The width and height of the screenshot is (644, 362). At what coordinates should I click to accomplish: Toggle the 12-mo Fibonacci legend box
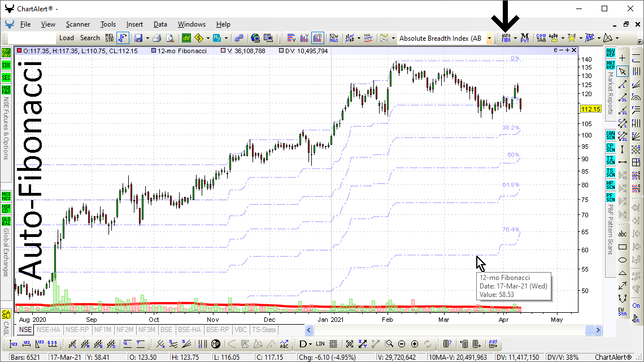coord(154,50)
